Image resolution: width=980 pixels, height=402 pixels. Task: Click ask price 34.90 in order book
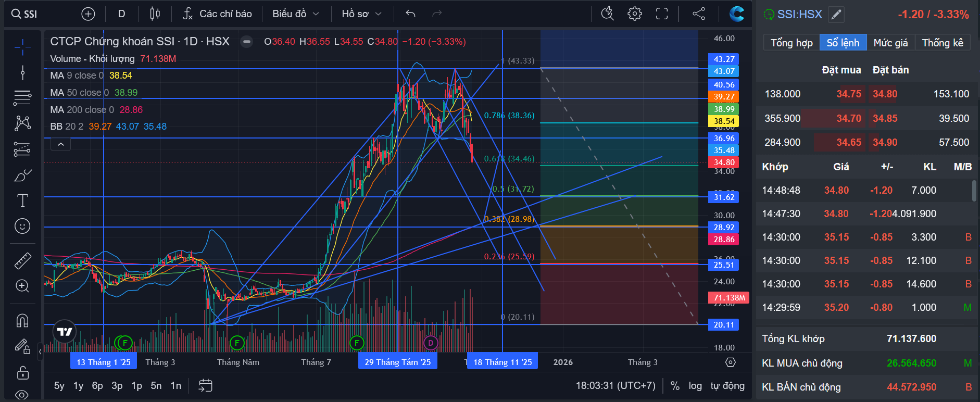coord(885,143)
